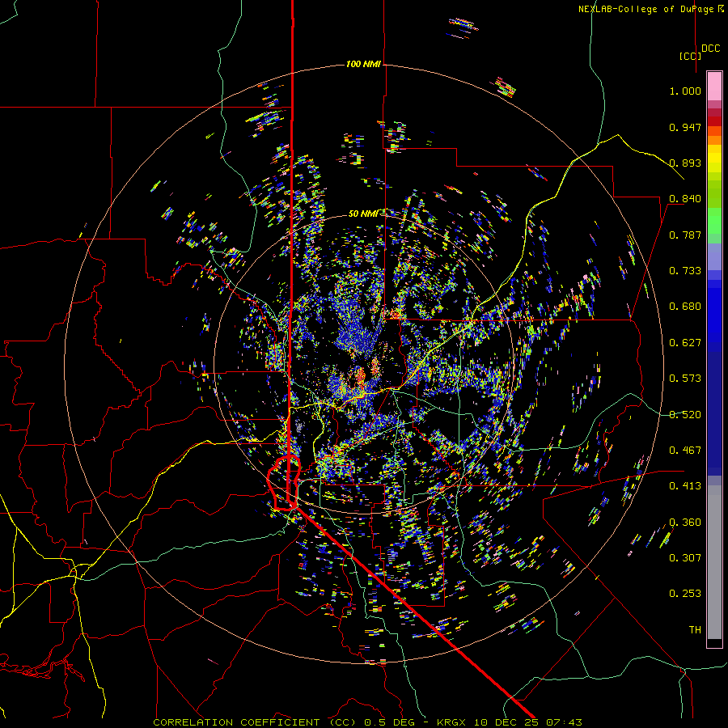Click the 0.413 legend value
The height and width of the screenshot is (728, 728).
[685, 486]
